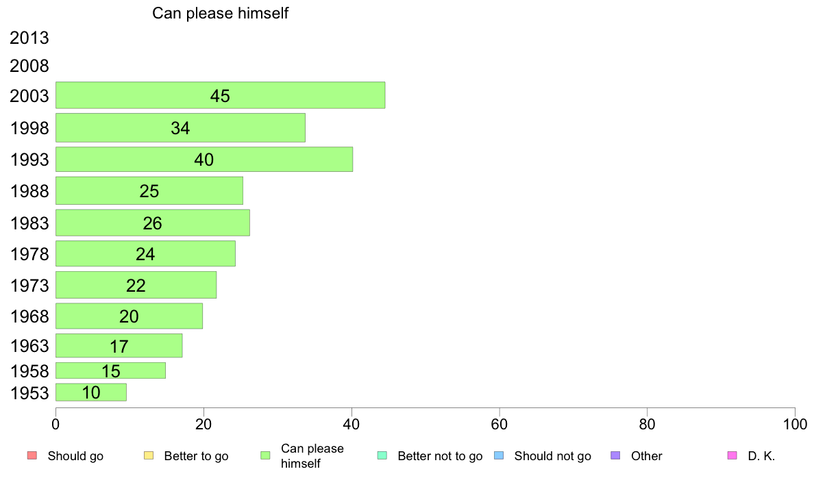The image size is (814, 504).
Task: Select the pink D. K. legend swatch
Action: tap(732, 456)
